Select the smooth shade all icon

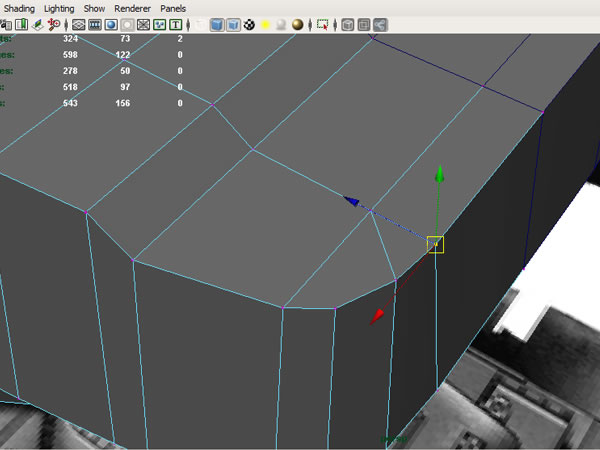click(217, 25)
